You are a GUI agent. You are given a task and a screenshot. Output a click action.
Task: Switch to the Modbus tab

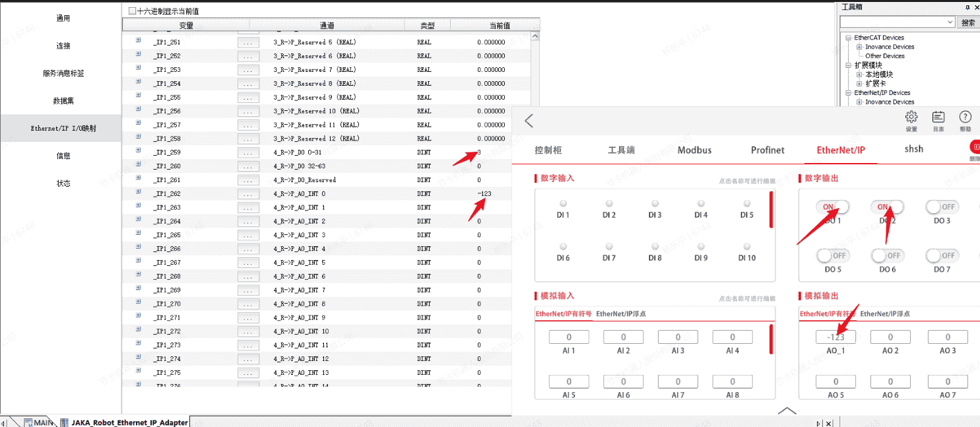click(x=694, y=150)
